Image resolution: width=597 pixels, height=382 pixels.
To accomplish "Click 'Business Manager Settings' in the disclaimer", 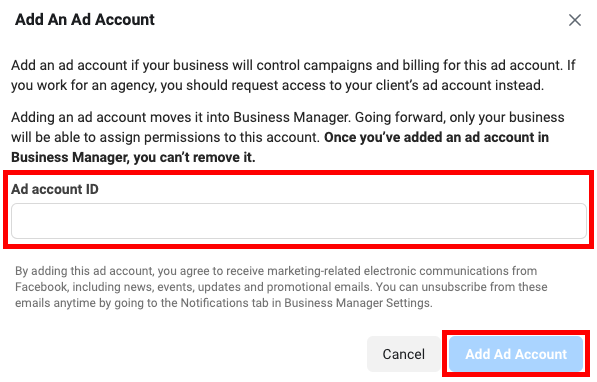I will (358, 303).
